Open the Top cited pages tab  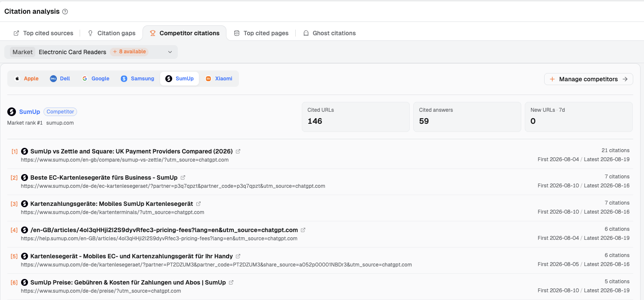261,33
